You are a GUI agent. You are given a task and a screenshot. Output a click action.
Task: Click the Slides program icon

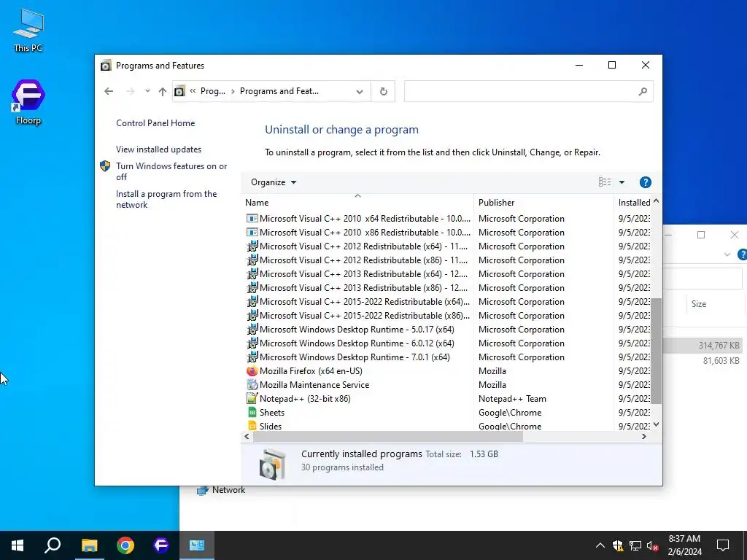pos(252,426)
